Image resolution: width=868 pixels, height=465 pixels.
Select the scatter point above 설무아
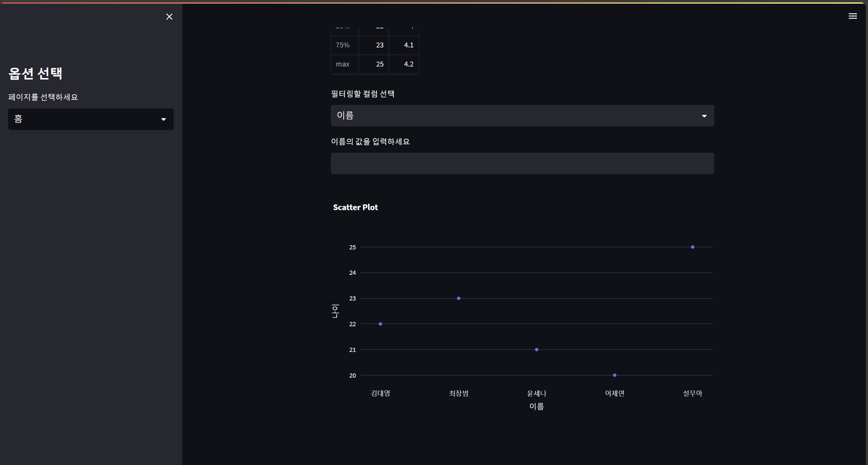coord(693,247)
